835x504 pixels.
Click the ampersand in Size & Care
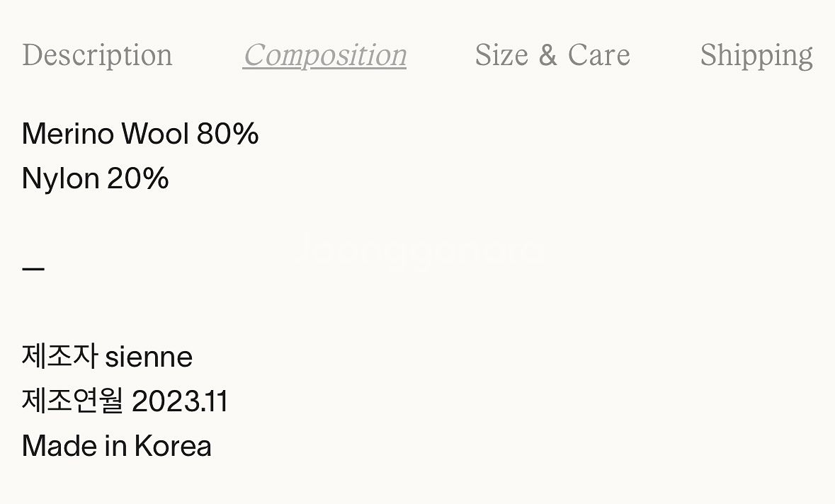[547, 55]
